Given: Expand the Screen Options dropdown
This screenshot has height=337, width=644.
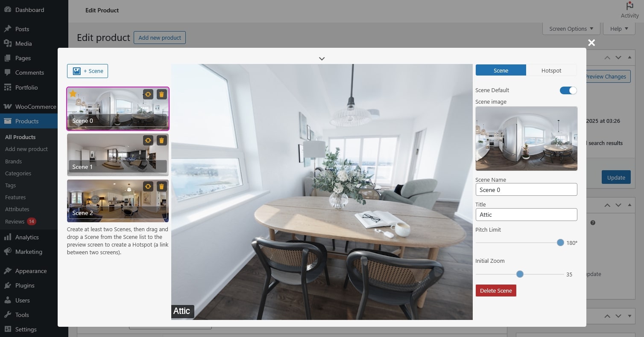Looking at the screenshot, I should 571,29.
